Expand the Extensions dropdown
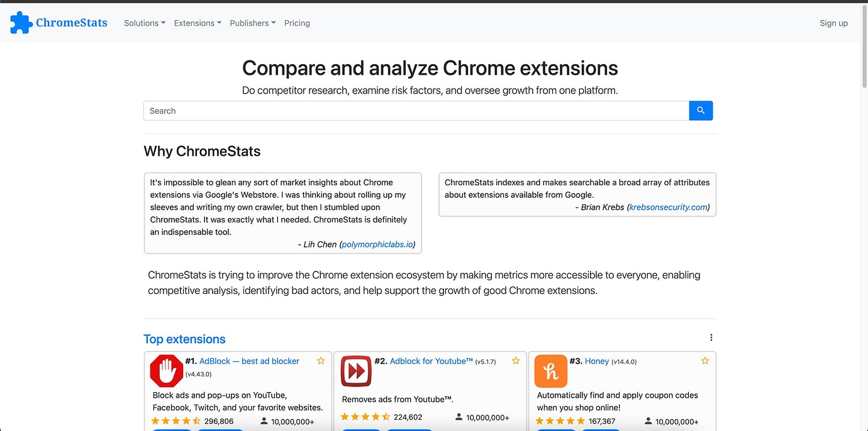Viewport: 868px width, 431px height. click(197, 23)
